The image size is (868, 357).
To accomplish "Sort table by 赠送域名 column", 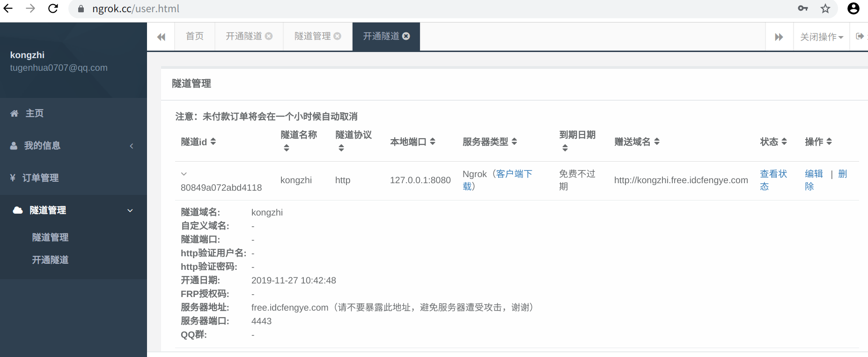I will 657,141.
